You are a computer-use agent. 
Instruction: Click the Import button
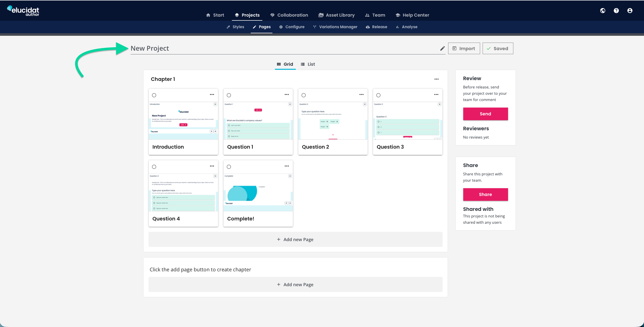[x=464, y=48]
